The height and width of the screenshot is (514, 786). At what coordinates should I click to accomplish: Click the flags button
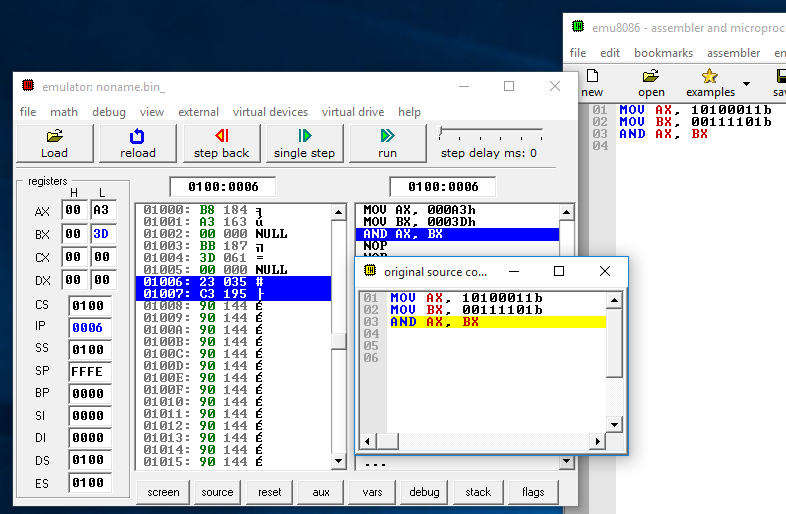click(533, 492)
